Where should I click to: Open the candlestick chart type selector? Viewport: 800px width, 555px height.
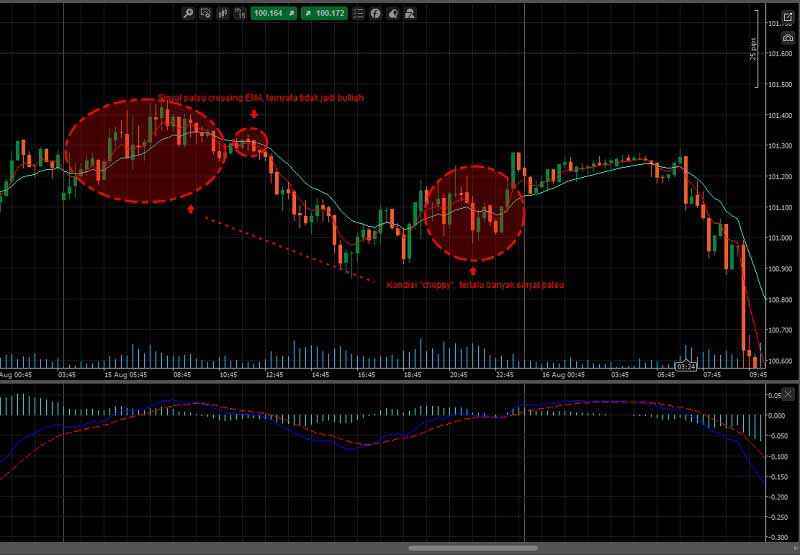coord(221,13)
